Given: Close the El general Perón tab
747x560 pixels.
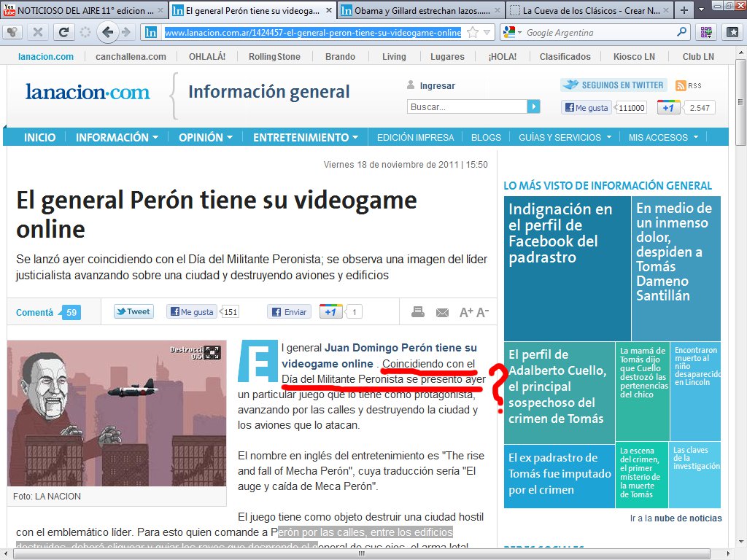Looking at the screenshot, I should point(329,10).
